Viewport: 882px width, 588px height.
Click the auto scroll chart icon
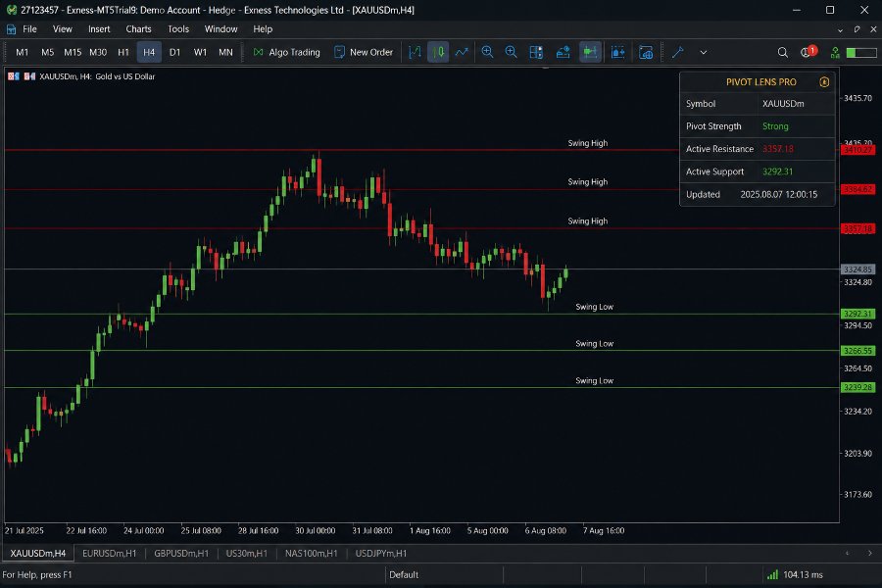pos(563,52)
